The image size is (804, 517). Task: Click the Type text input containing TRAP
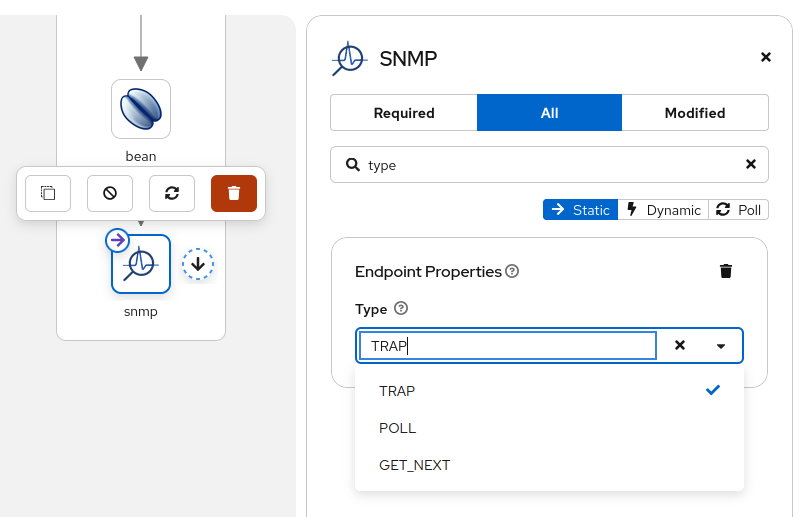[x=507, y=346]
